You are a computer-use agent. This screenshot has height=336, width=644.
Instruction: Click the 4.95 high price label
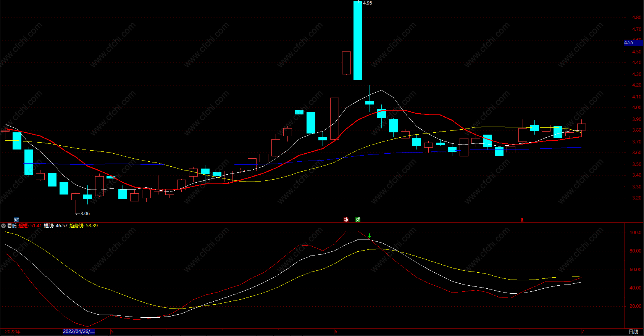pyautogui.click(x=367, y=3)
